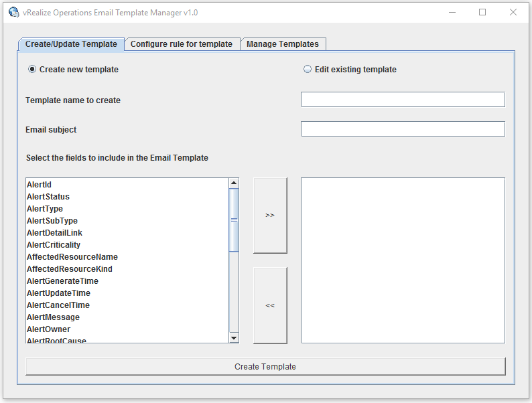The width and height of the screenshot is (532, 403).
Task: Close the Email Template Manager window
Action: click(x=513, y=13)
